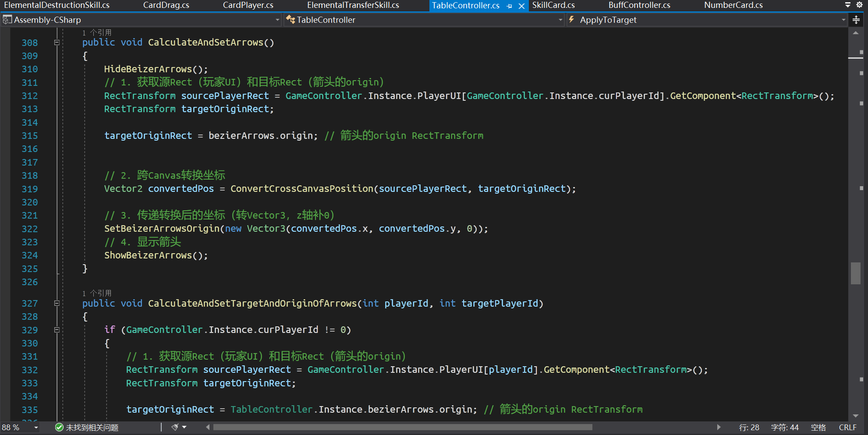Open the SkillCard.cs tab
The width and height of the screenshot is (868, 435).
point(553,5)
